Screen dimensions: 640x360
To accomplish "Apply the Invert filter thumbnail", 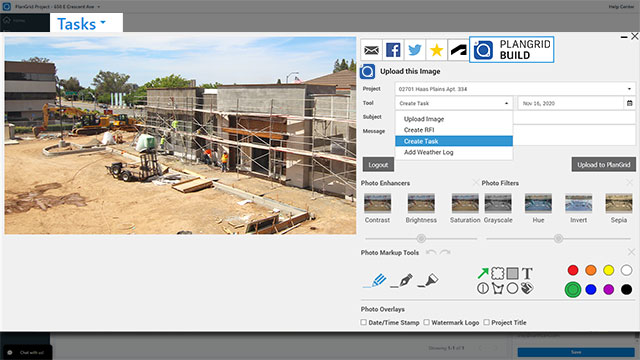I will (x=578, y=203).
